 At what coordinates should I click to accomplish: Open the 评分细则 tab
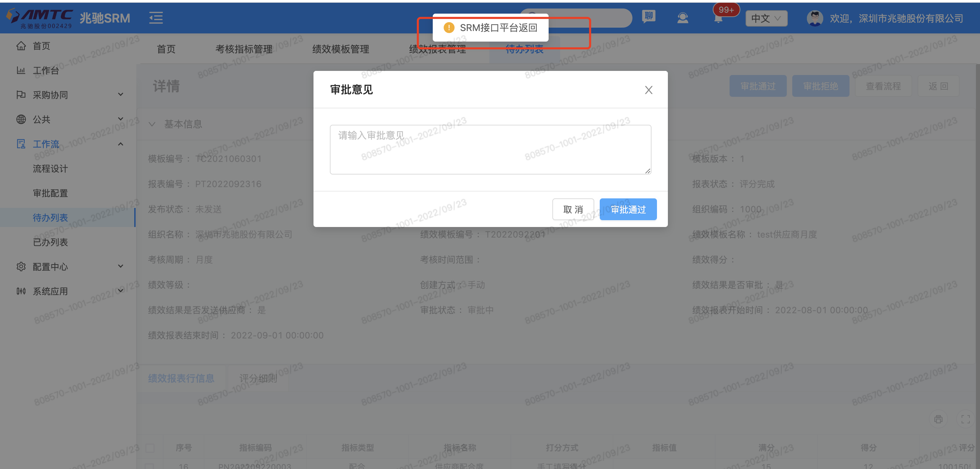pos(258,378)
